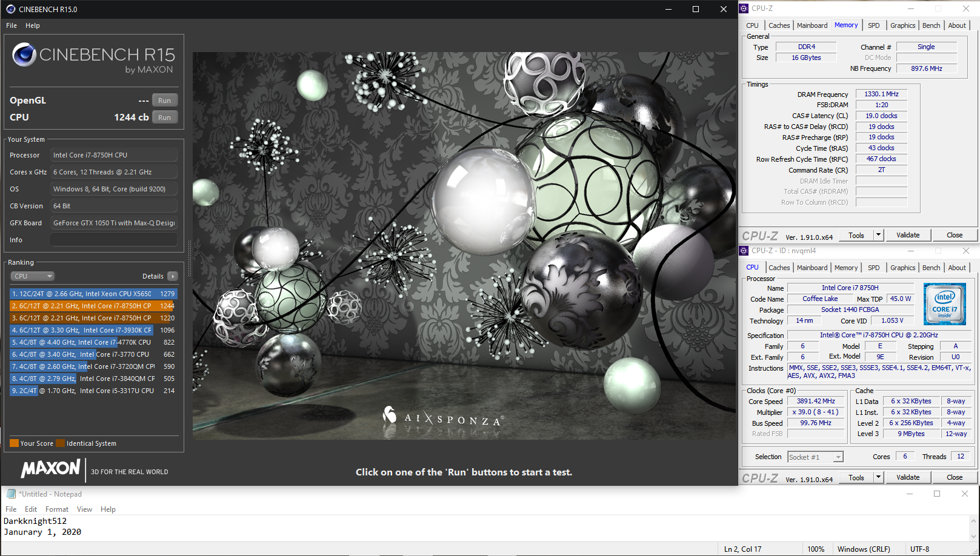Switch to Caches tab in upper CPU-Z

pos(779,25)
